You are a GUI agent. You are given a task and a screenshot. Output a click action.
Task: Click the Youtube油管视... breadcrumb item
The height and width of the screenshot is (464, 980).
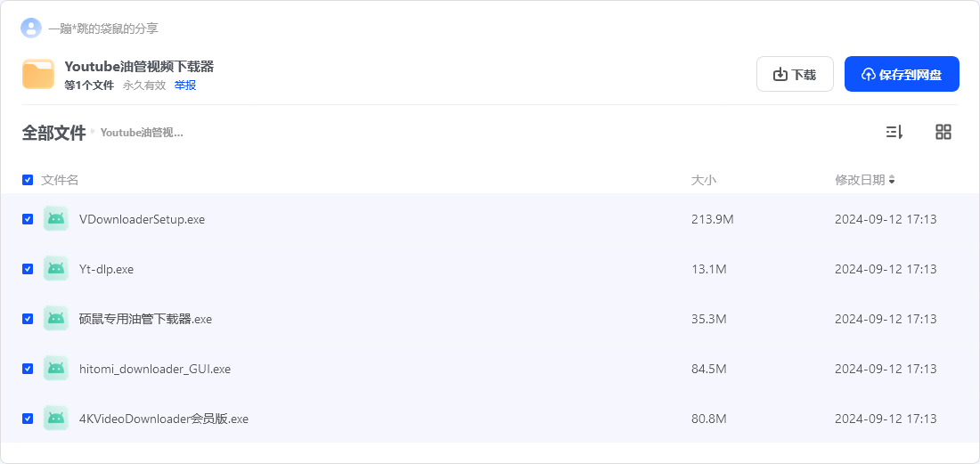pyautogui.click(x=142, y=133)
